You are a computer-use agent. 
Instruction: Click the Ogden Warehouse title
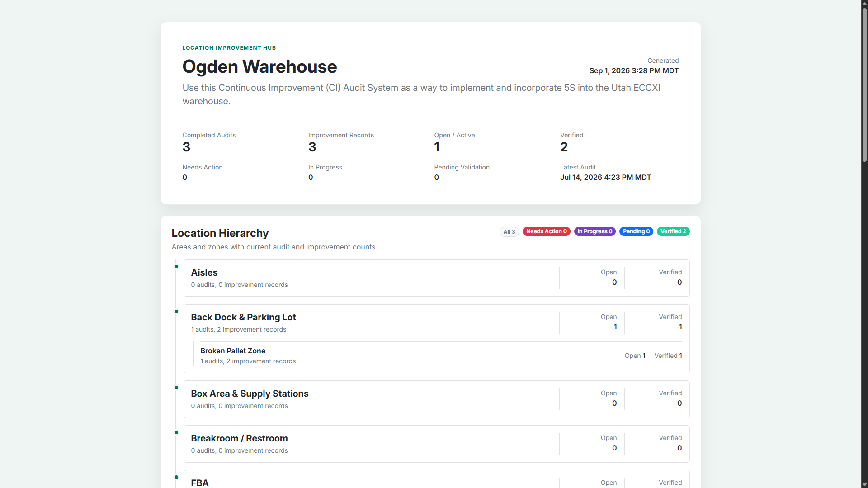259,66
